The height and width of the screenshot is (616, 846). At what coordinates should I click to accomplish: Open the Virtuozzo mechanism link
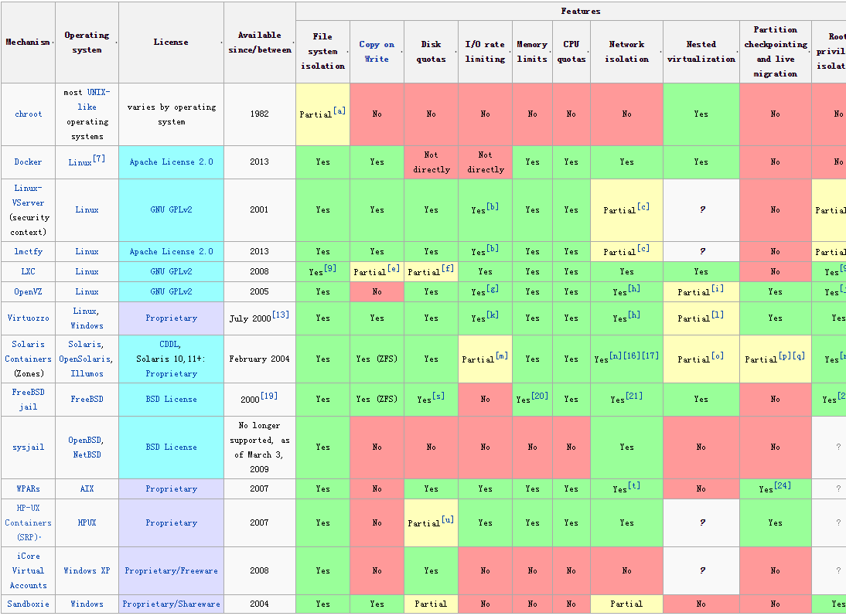pyautogui.click(x=28, y=318)
